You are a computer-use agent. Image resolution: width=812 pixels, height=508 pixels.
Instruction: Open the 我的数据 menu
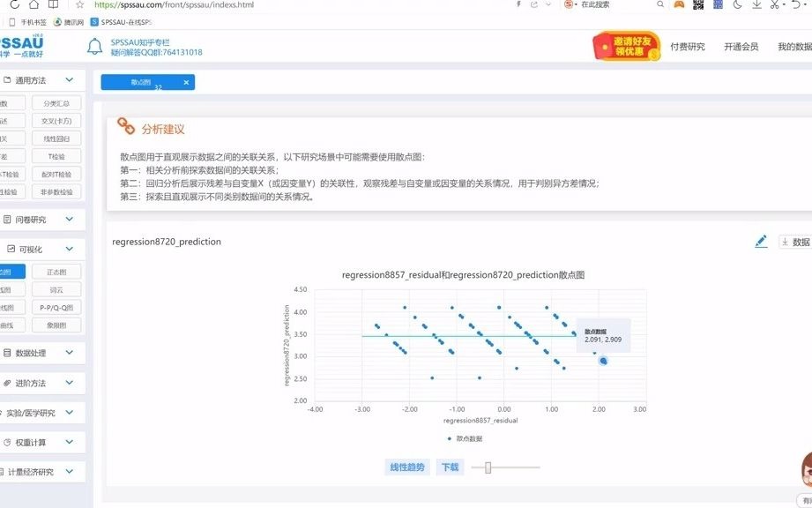793,48
